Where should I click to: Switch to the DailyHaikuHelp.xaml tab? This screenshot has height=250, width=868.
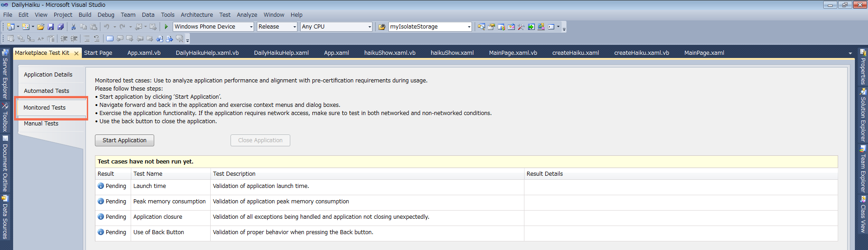click(x=281, y=53)
